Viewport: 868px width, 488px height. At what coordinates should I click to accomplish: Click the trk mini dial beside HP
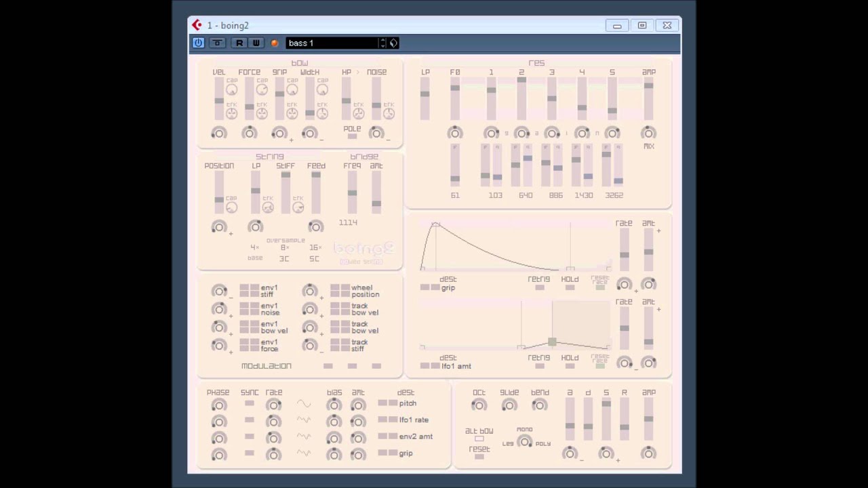pyautogui.click(x=359, y=113)
